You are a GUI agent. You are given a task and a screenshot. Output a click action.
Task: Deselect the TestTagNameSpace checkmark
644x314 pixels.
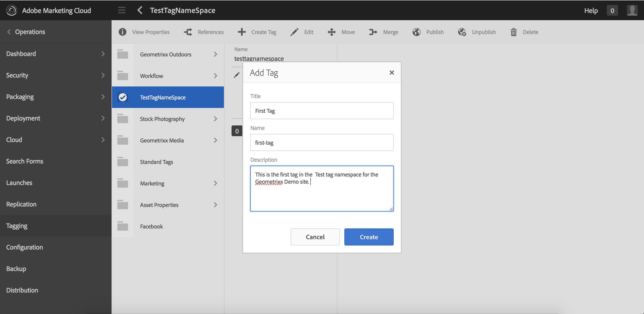(x=122, y=97)
